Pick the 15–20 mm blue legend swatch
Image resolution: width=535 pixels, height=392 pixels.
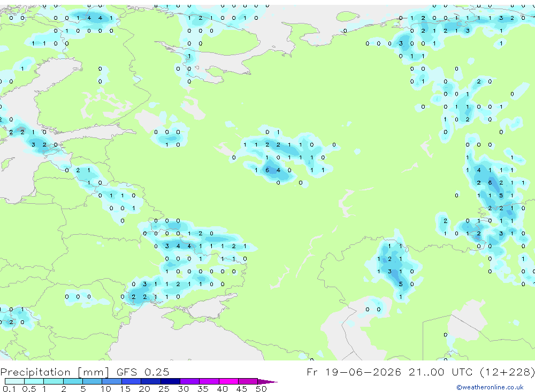click(x=131, y=381)
